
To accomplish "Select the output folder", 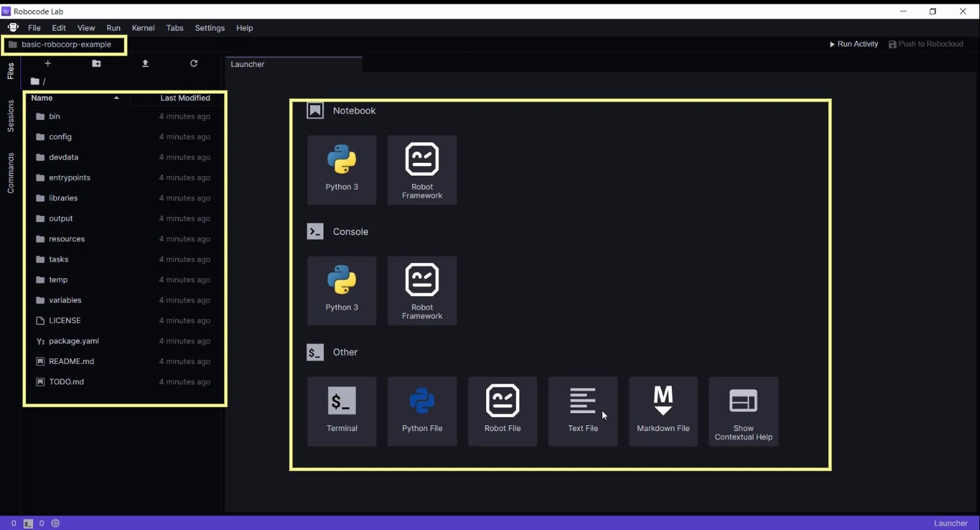I will pos(124,218).
